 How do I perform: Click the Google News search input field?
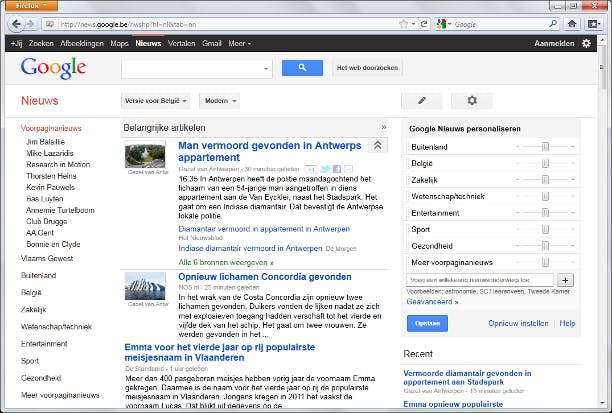[197, 69]
